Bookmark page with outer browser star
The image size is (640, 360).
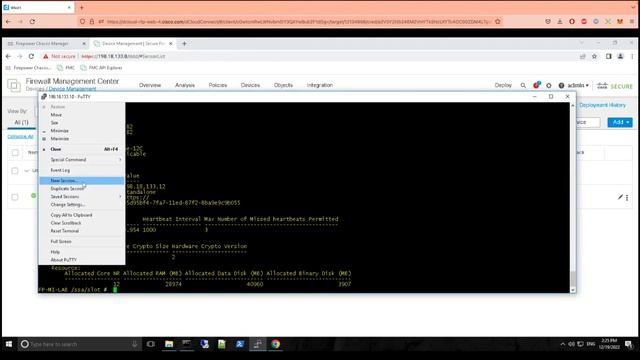tap(498, 22)
